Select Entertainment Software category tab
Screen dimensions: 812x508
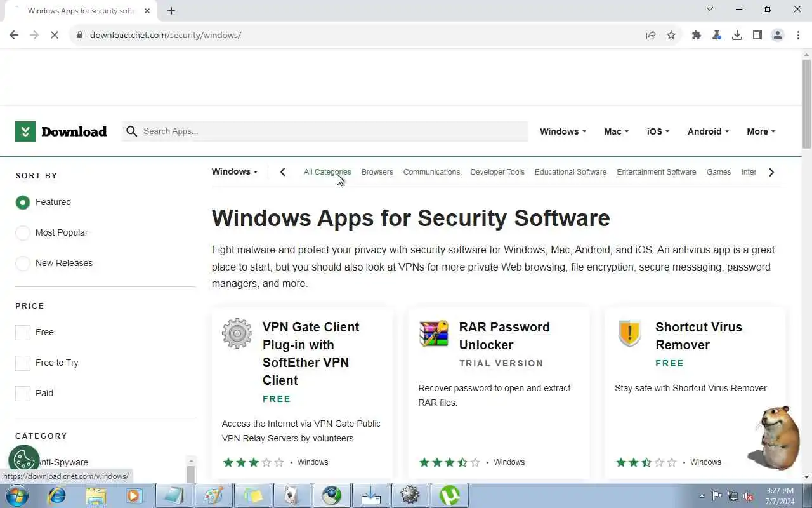(657, 172)
